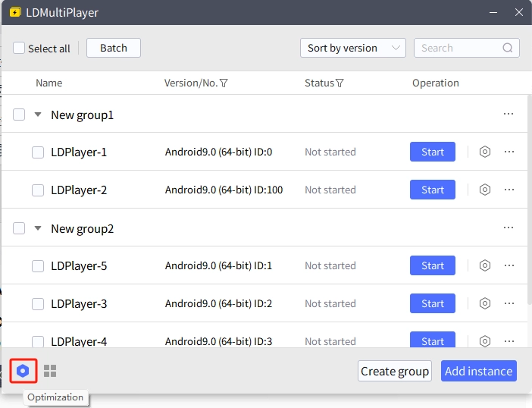Select the New group2 checkbox

coord(19,228)
